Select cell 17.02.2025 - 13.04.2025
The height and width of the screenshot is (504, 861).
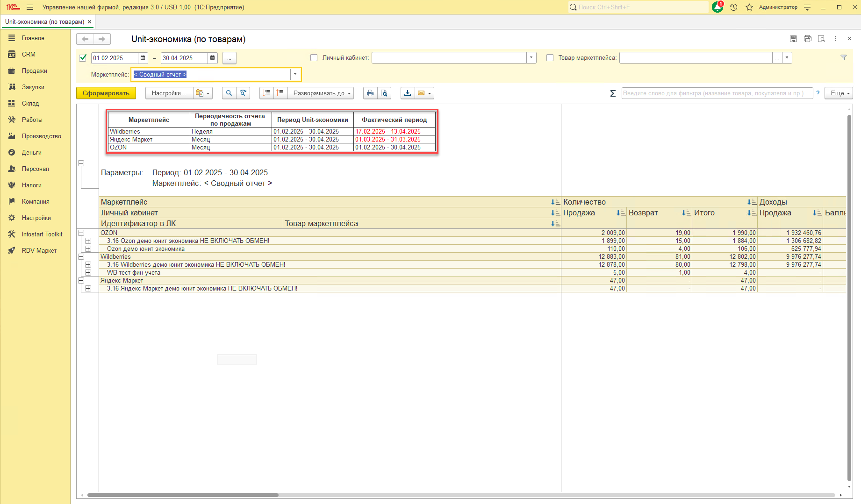point(395,131)
